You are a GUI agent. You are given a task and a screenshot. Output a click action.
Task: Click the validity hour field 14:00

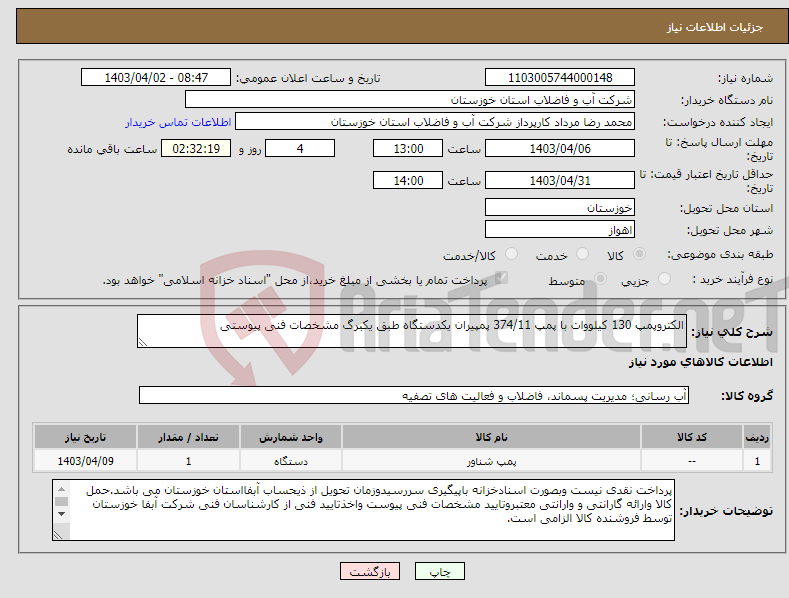pyautogui.click(x=408, y=180)
